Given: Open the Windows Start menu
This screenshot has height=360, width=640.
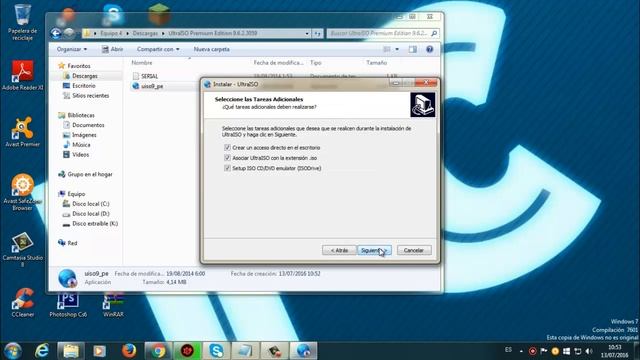Looking at the screenshot, I should point(13,351).
